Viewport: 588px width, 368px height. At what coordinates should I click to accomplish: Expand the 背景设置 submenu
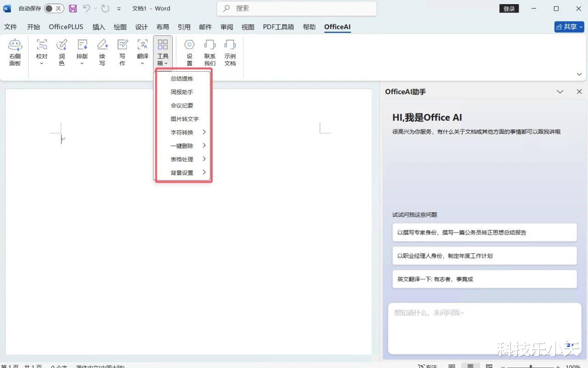click(x=182, y=173)
